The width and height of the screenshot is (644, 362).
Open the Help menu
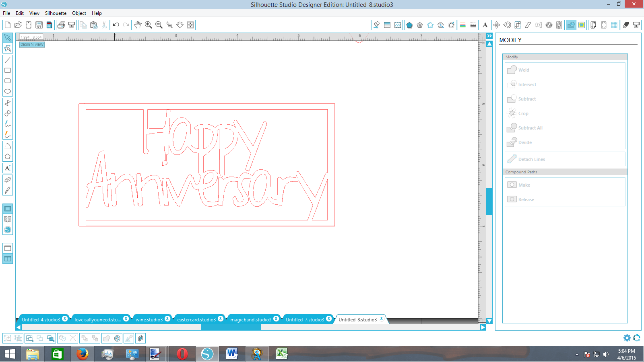tap(97, 13)
